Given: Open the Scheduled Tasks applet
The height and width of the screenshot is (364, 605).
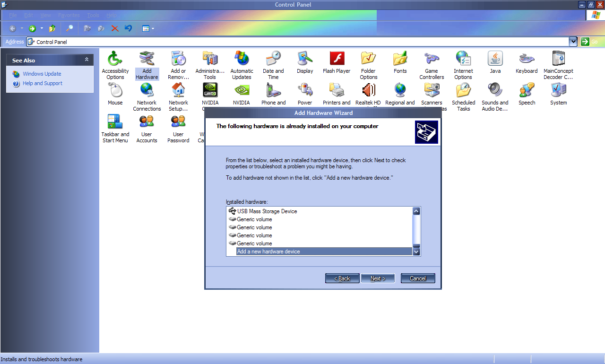Looking at the screenshot, I should tap(463, 95).
